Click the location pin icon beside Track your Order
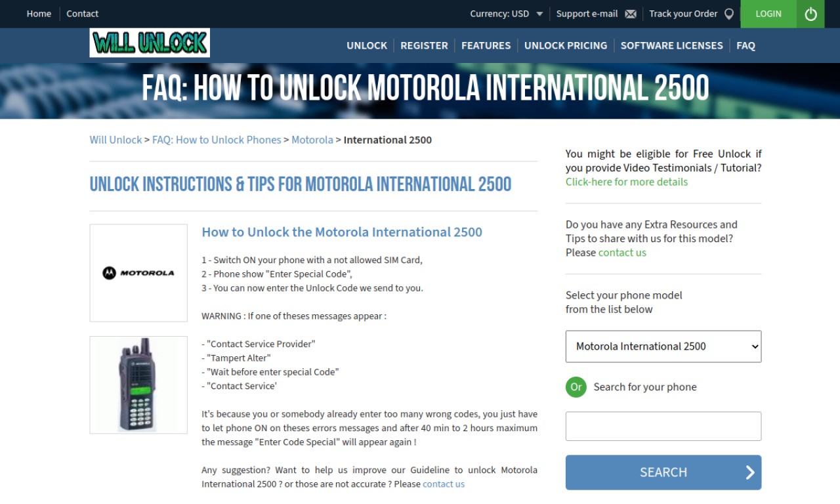840x504 pixels. tap(728, 14)
